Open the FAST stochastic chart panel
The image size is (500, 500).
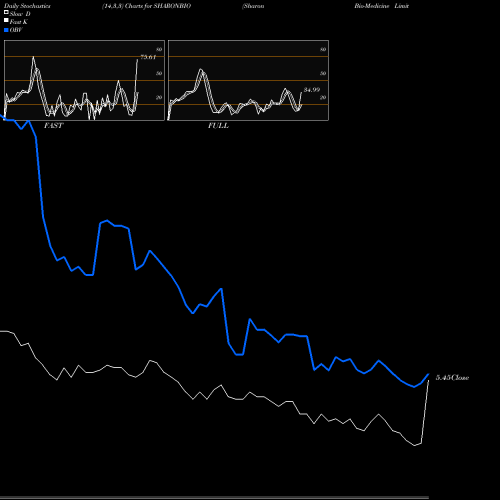84,80
